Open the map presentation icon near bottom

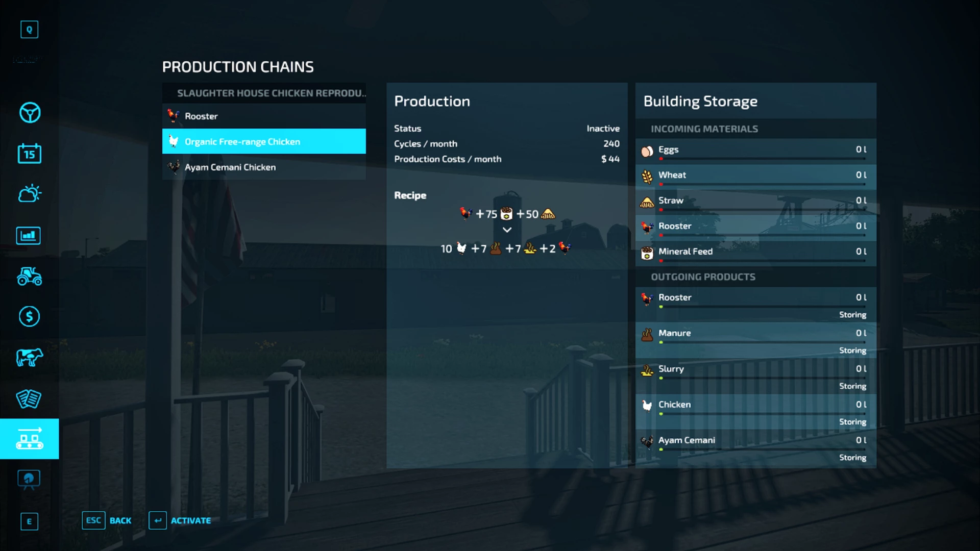(x=29, y=480)
